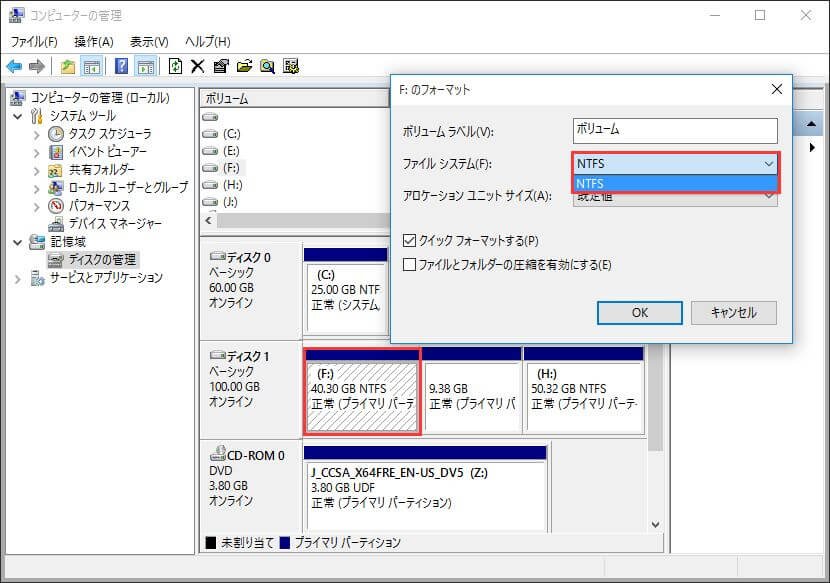Open the 操作(A) menu

[94, 41]
